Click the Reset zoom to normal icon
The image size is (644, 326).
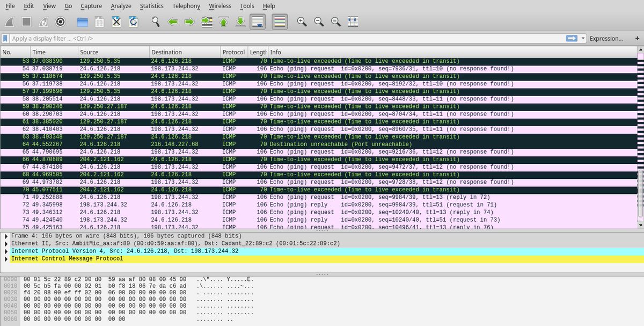pyautogui.click(x=336, y=22)
